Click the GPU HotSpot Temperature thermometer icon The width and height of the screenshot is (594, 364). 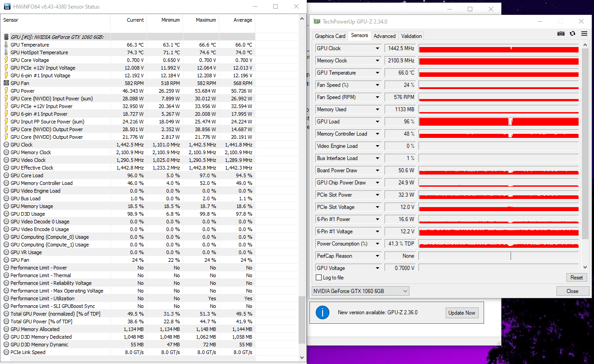pyautogui.click(x=6, y=52)
